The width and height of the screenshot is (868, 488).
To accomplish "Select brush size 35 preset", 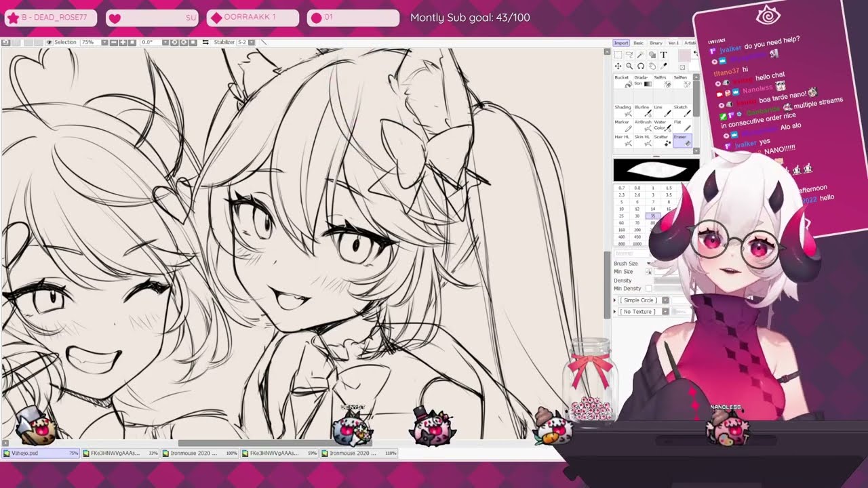I will coord(653,216).
